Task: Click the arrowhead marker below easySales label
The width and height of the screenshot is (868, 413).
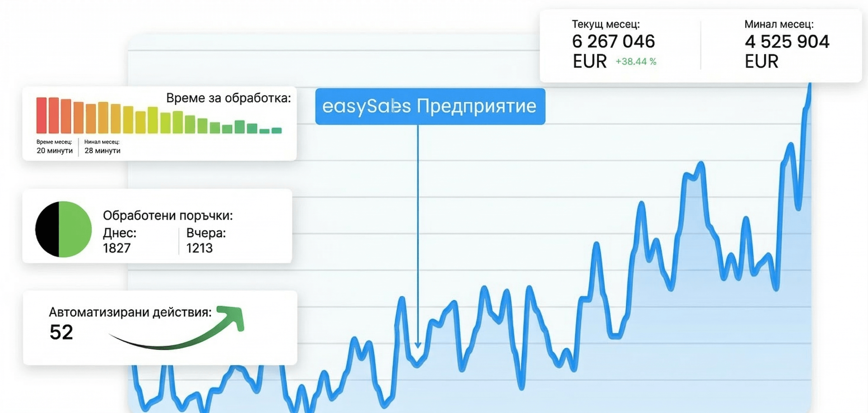Action: tap(418, 345)
